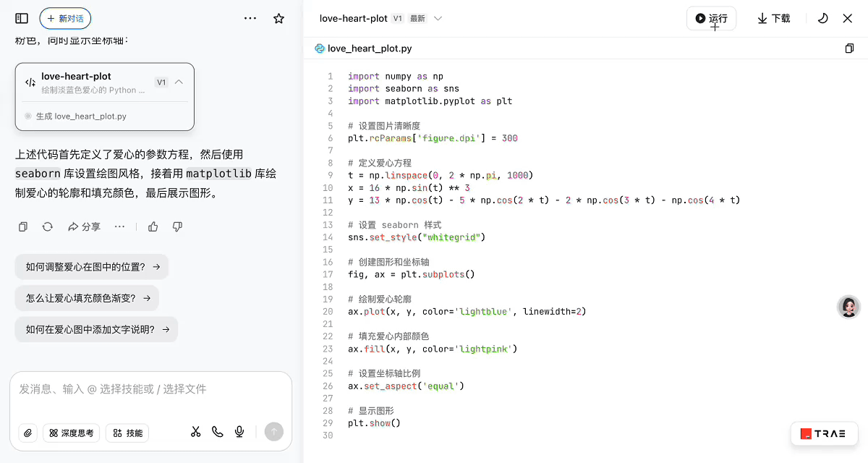
Task: Copy code with the copy icon
Action: [x=849, y=48]
